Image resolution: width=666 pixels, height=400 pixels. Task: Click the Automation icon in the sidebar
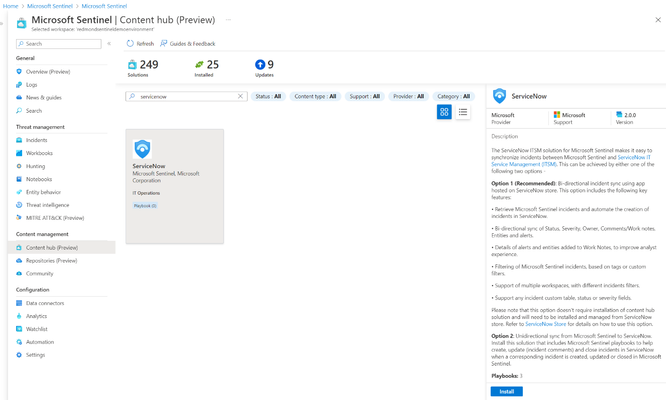tap(19, 342)
